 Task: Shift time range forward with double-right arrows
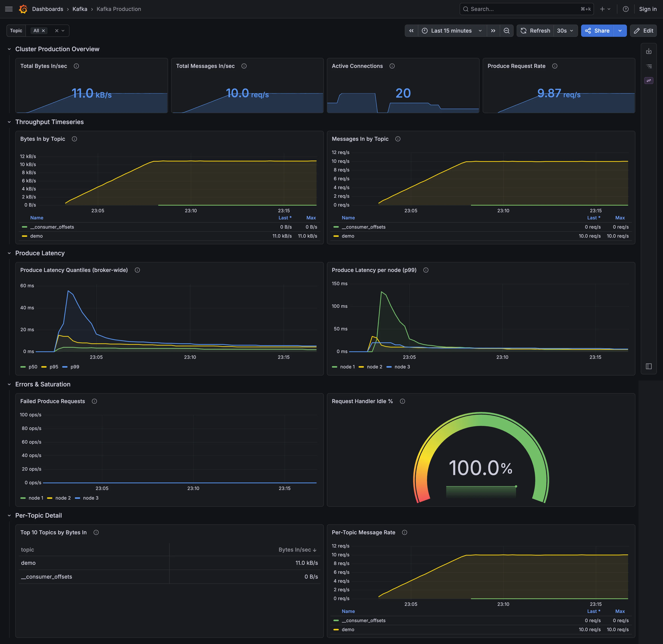tap(493, 31)
